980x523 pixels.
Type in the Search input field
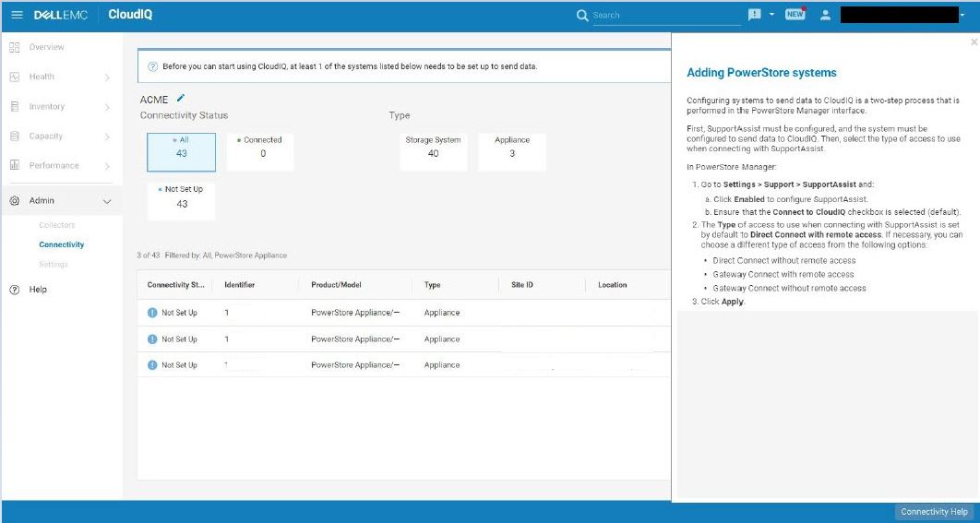tap(666, 16)
